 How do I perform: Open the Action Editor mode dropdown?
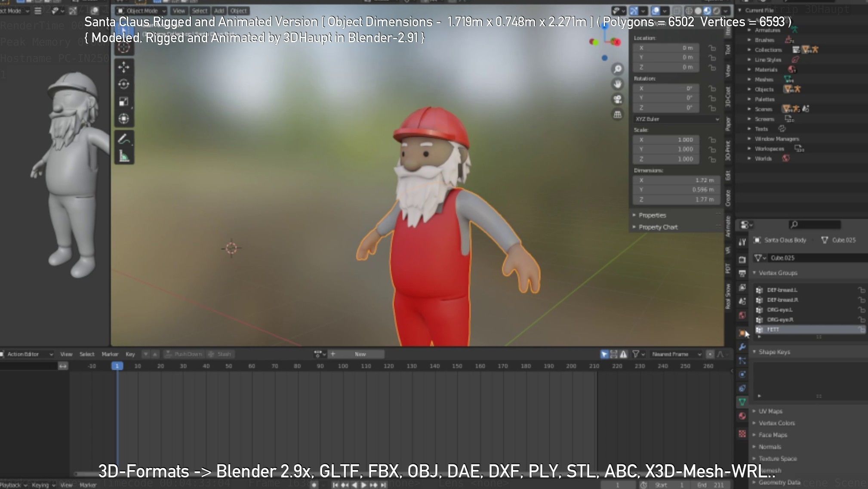click(27, 354)
